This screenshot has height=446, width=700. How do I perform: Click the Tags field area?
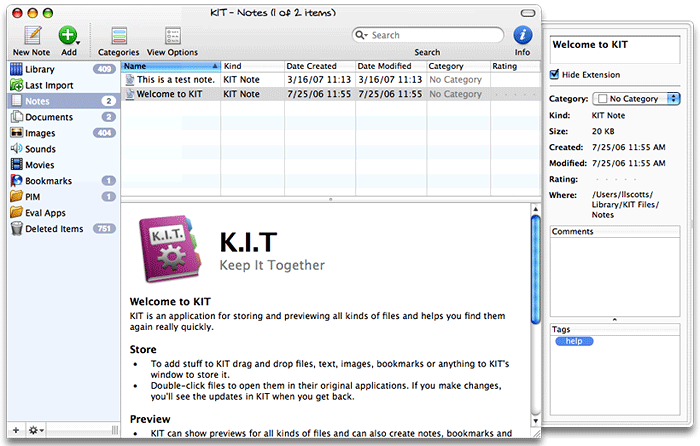point(615,375)
